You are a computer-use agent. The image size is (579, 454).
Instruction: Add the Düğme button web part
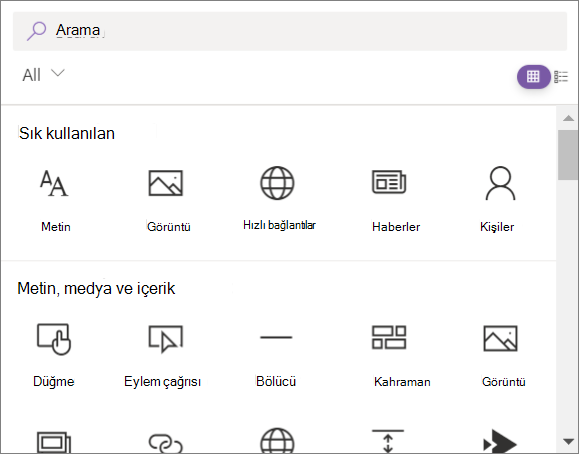(54, 355)
